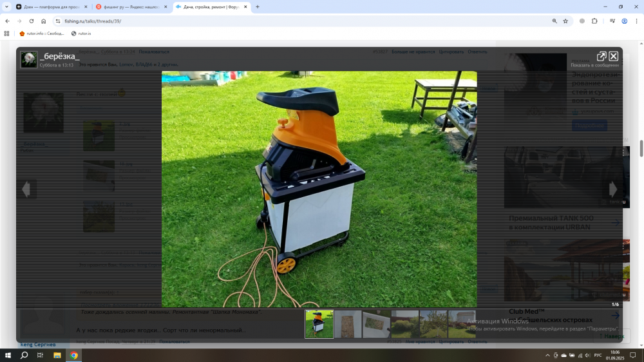This screenshot has width=644, height=362.
Task: Click the zoom magnifier in address bar
Action: coord(554,21)
